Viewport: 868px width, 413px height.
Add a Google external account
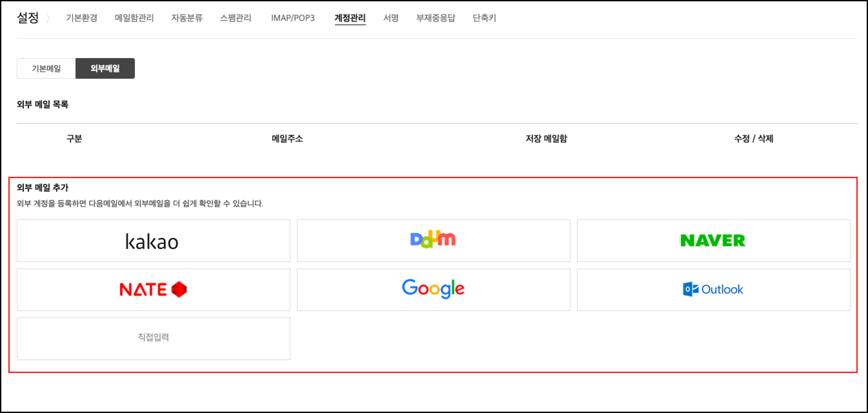click(x=433, y=289)
